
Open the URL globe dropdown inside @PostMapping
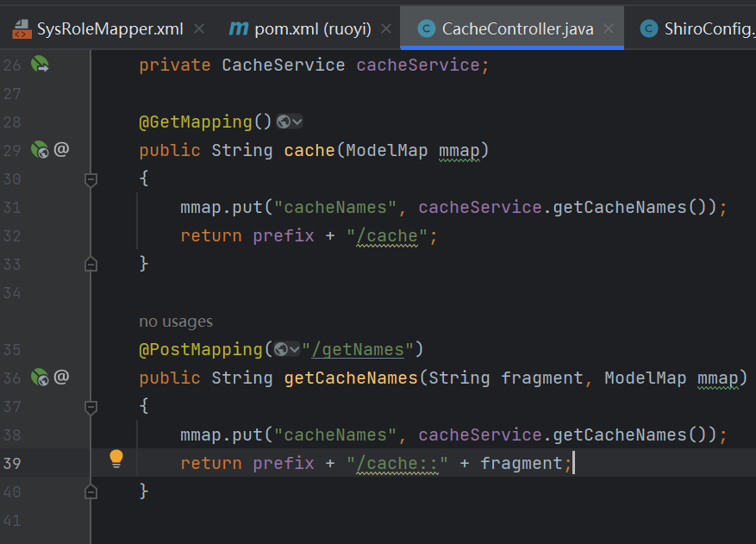coord(287,349)
